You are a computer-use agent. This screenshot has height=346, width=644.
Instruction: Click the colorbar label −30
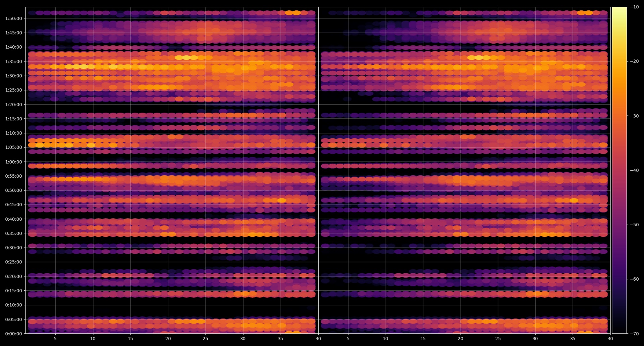[x=634, y=116]
